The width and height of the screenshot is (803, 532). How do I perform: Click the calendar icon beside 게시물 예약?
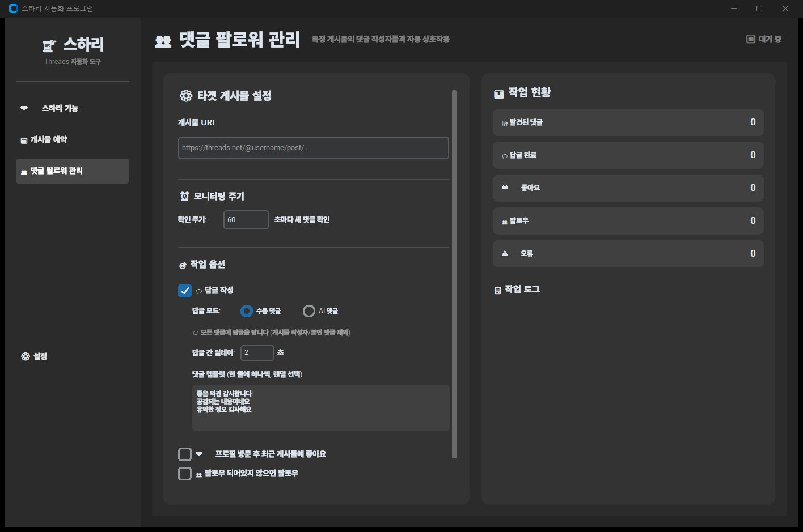(x=24, y=141)
